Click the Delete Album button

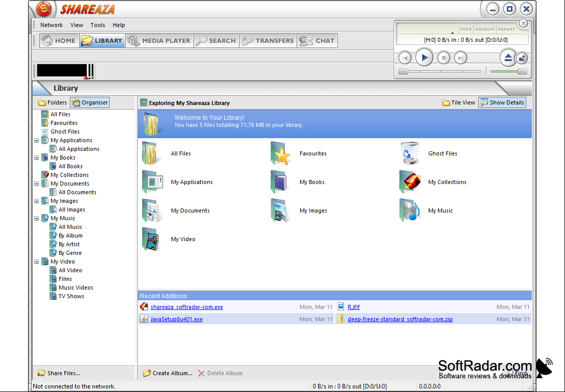click(220, 373)
